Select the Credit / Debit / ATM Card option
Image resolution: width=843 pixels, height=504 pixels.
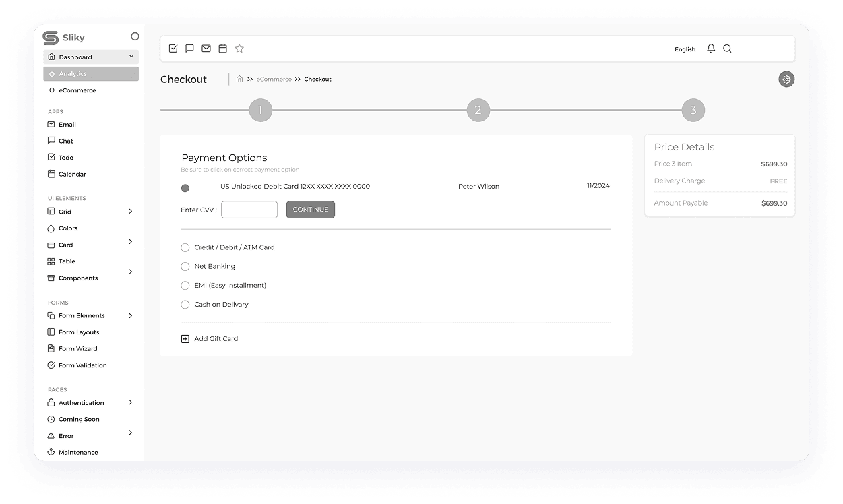click(185, 247)
